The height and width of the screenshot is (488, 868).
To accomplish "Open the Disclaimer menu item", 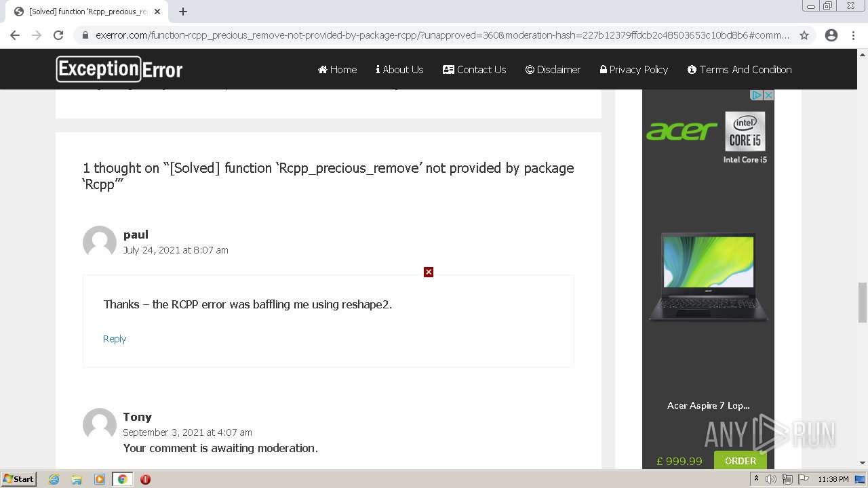I will (x=553, y=69).
